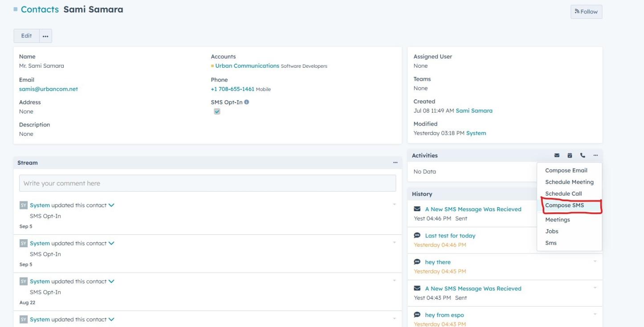644x327 pixels.
Task: Open the Urban Communications account link
Action: pyautogui.click(x=247, y=66)
